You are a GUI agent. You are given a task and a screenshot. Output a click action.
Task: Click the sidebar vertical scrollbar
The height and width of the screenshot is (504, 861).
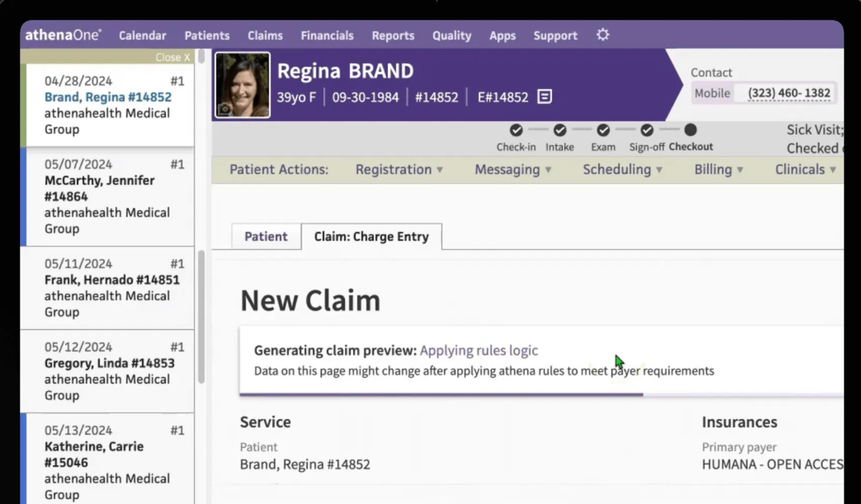point(201,316)
